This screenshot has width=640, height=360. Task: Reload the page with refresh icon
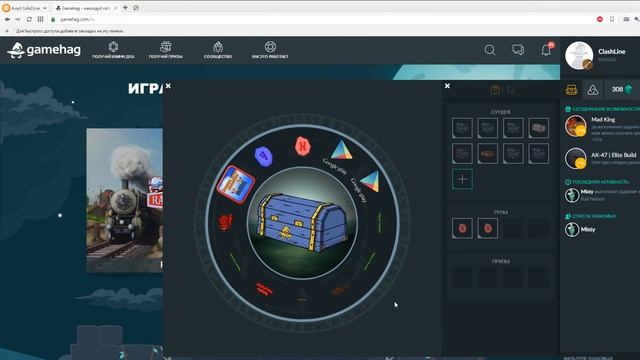click(x=29, y=19)
